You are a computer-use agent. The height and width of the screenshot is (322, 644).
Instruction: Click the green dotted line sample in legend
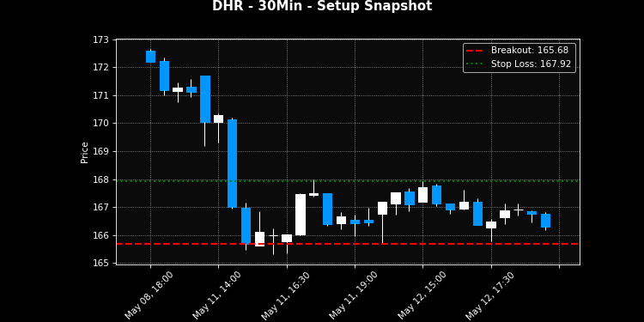475,64
